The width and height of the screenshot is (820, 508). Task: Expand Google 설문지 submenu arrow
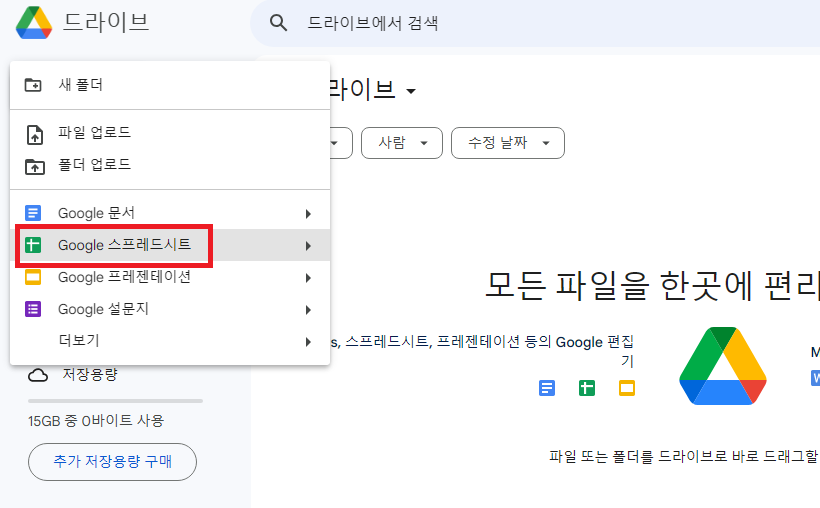(308, 310)
